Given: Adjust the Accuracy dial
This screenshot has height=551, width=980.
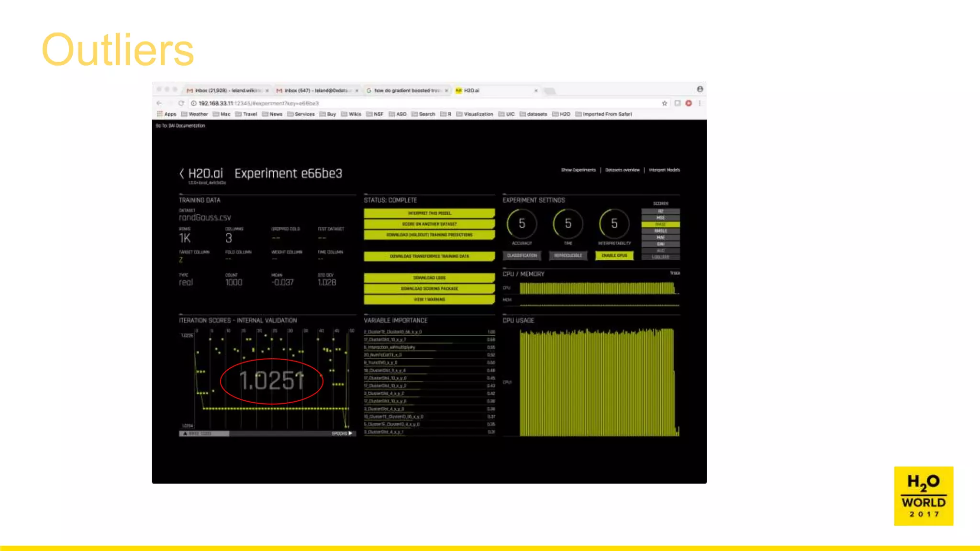Looking at the screenshot, I should tap(522, 224).
